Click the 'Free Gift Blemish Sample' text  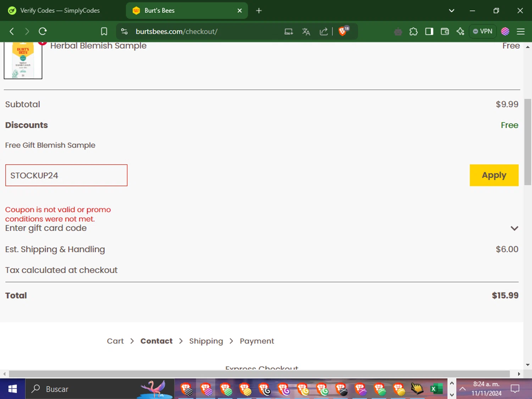point(50,145)
